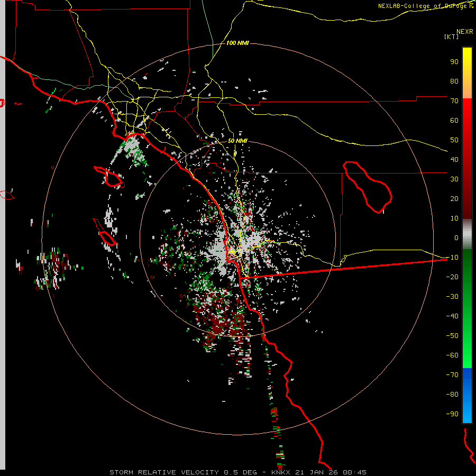Viewport: 476px width, 476px height.
Task: Select the 10 value on the velocity scale
Action: click(454, 218)
